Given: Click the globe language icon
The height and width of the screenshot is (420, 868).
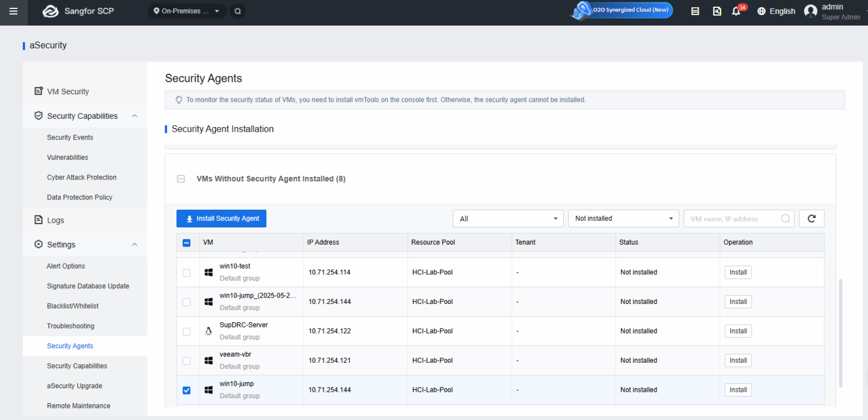Looking at the screenshot, I should (x=761, y=11).
